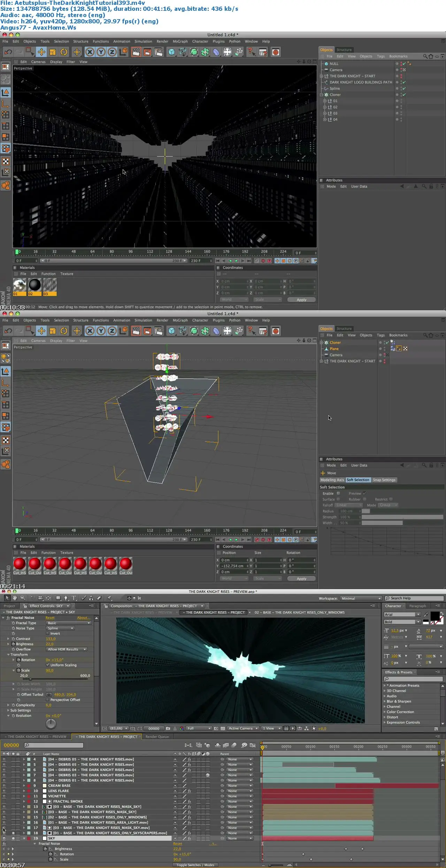Toggle the Preview checkbox in Soft Selection
The image size is (446, 868).
[364, 493]
